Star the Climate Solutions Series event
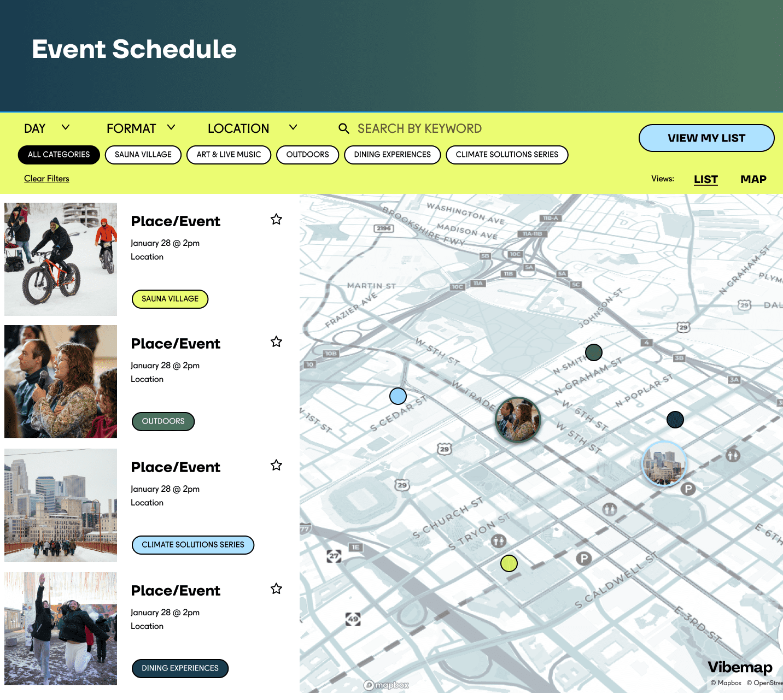 click(x=276, y=465)
